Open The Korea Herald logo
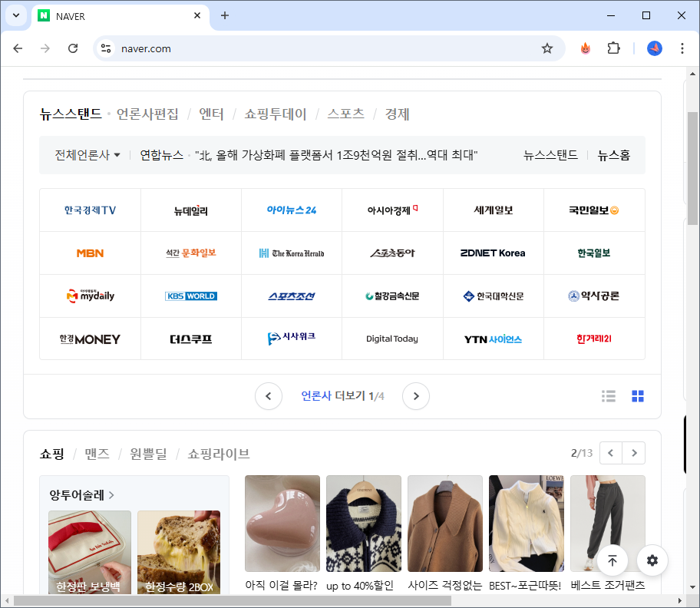The height and width of the screenshot is (608, 700). tap(292, 253)
